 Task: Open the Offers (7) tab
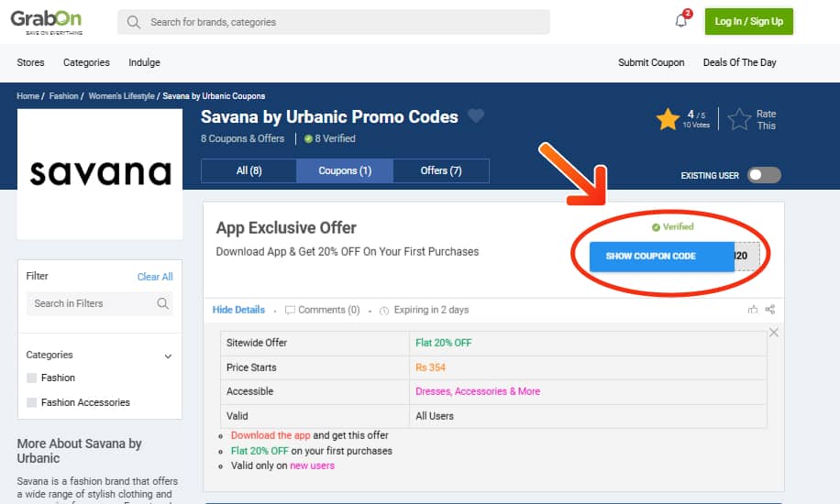(x=441, y=170)
